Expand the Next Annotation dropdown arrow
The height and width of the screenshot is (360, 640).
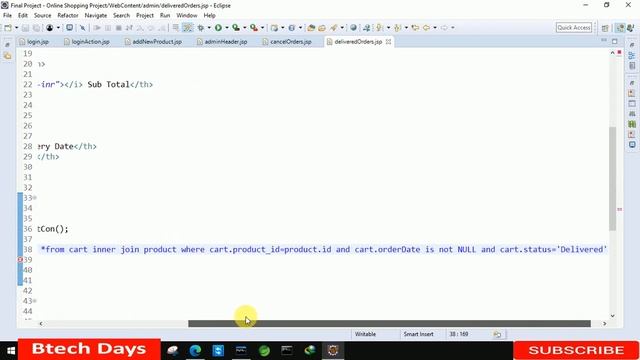(388, 28)
